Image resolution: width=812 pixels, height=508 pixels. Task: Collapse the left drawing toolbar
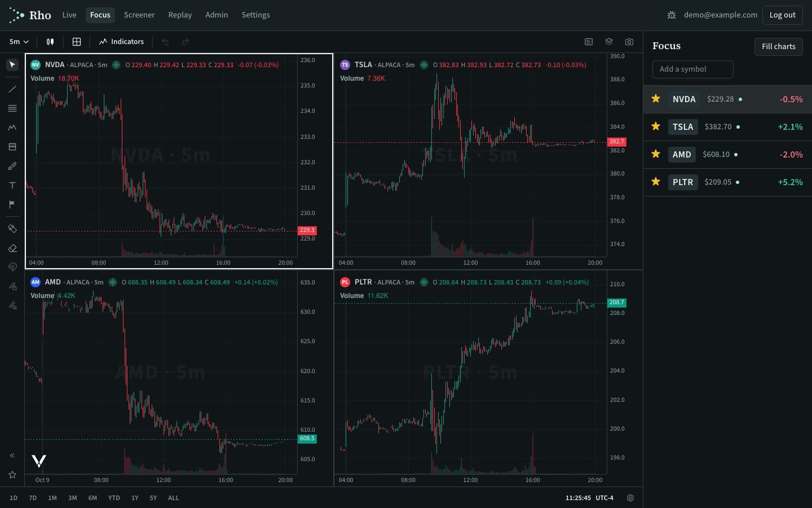[x=12, y=456]
